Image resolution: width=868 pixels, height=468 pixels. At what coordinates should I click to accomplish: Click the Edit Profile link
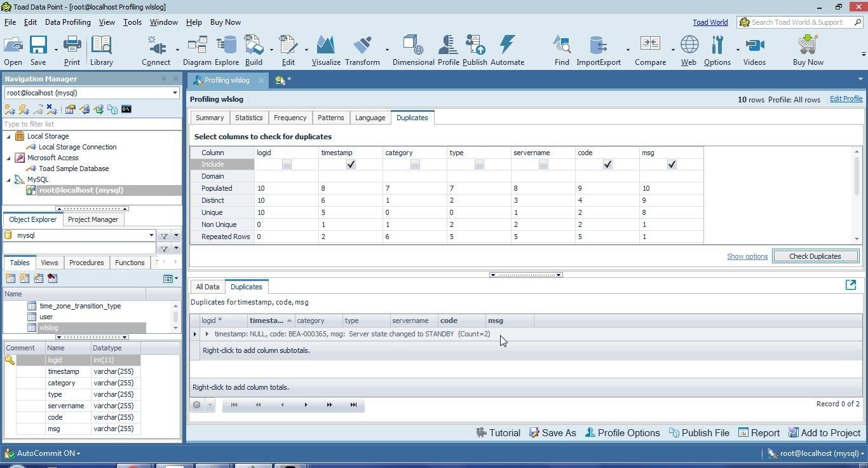click(846, 99)
